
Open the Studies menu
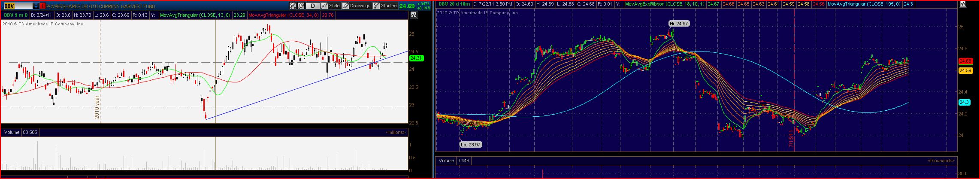tap(389, 6)
